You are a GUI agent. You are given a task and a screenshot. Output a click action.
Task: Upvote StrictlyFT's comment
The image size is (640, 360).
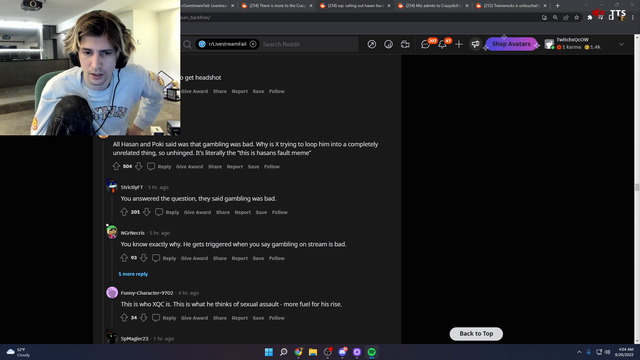(x=124, y=212)
